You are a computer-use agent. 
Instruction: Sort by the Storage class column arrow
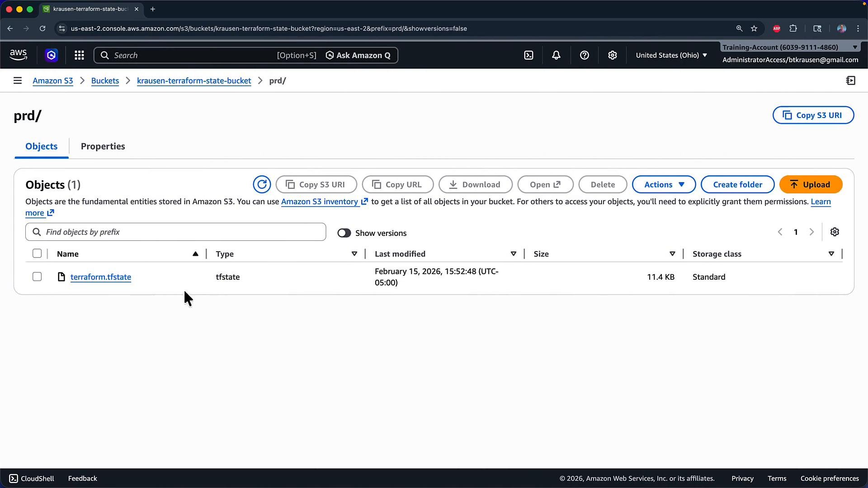831,254
